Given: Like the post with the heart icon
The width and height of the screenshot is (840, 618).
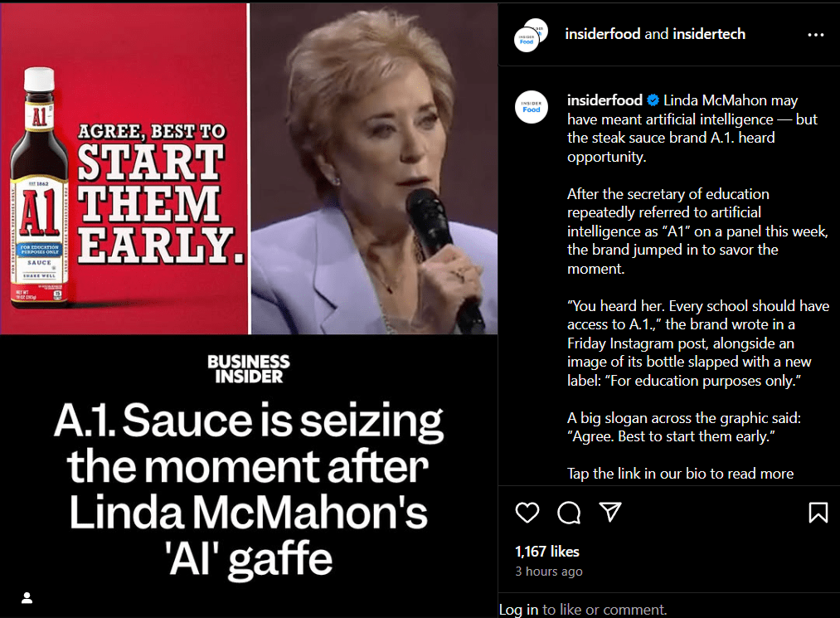Looking at the screenshot, I should (x=527, y=513).
